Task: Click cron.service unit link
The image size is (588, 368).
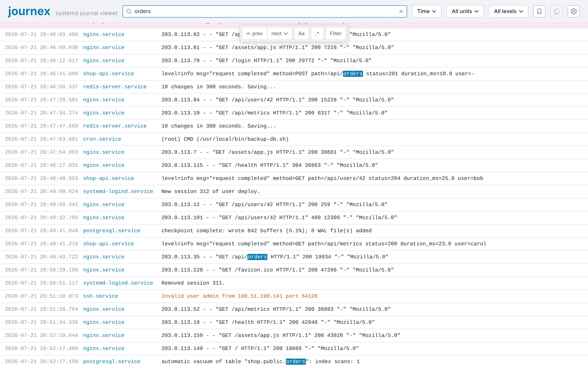Action: (102, 139)
